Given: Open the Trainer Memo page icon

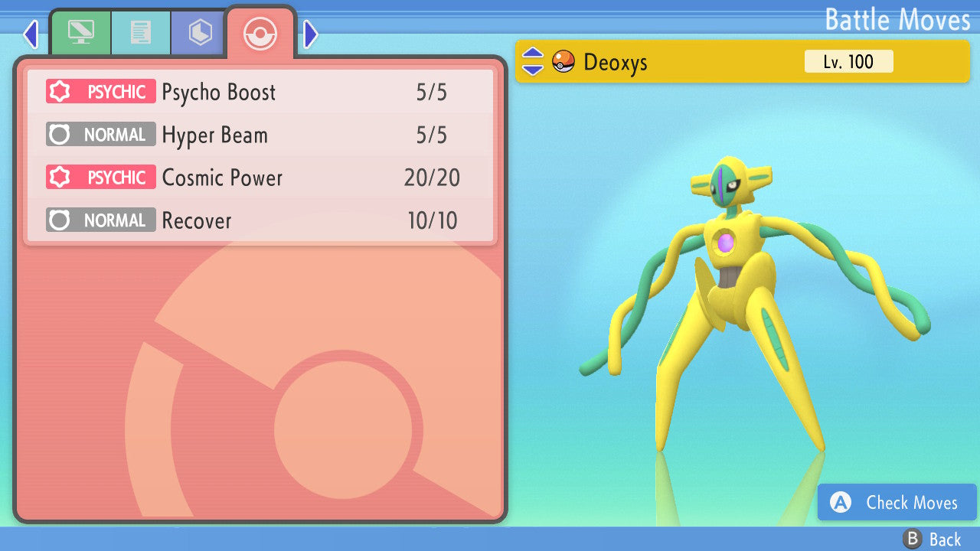Looking at the screenshot, I should 141,32.
